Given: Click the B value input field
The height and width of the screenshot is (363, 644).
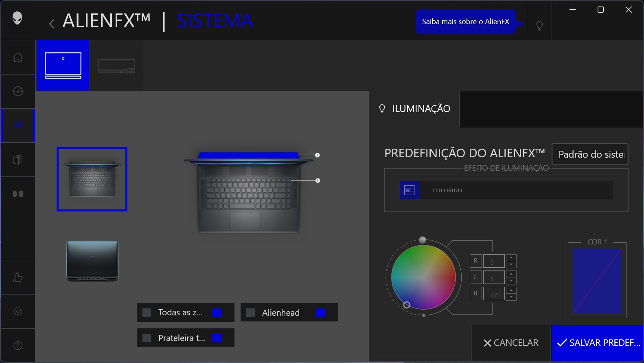Looking at the screenshot, I should 494,293.
